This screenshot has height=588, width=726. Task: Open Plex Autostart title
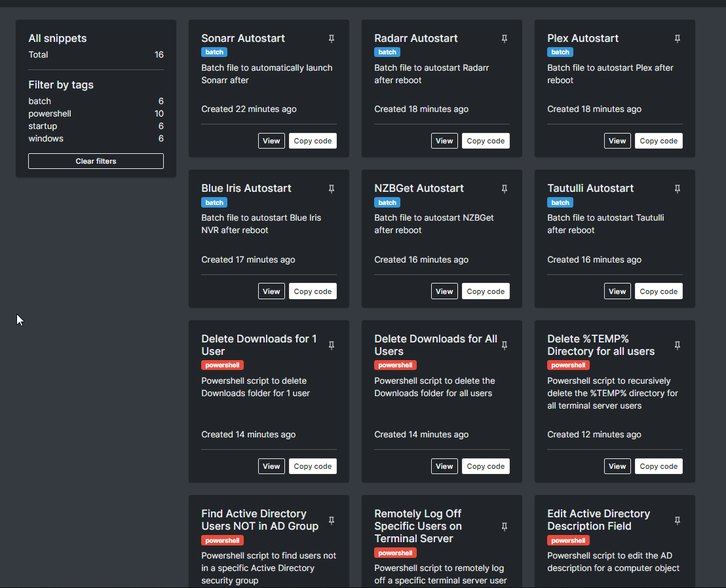pyautogui.click(x=583, y=39)
